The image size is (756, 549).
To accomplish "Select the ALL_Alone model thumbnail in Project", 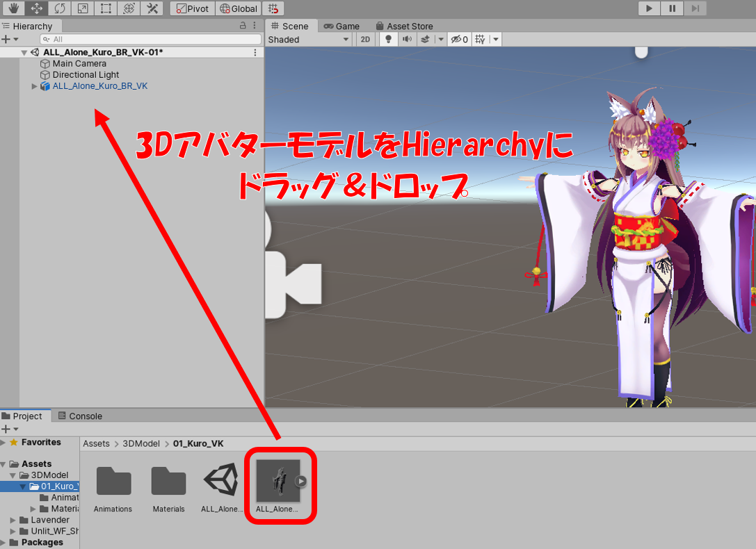I will click(x=278, y=480).
